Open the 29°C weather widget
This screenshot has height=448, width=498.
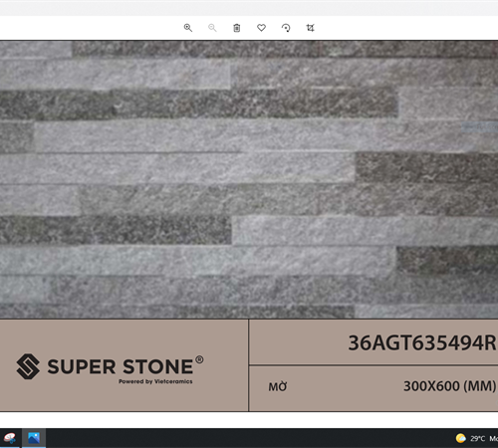coord(476,438)
